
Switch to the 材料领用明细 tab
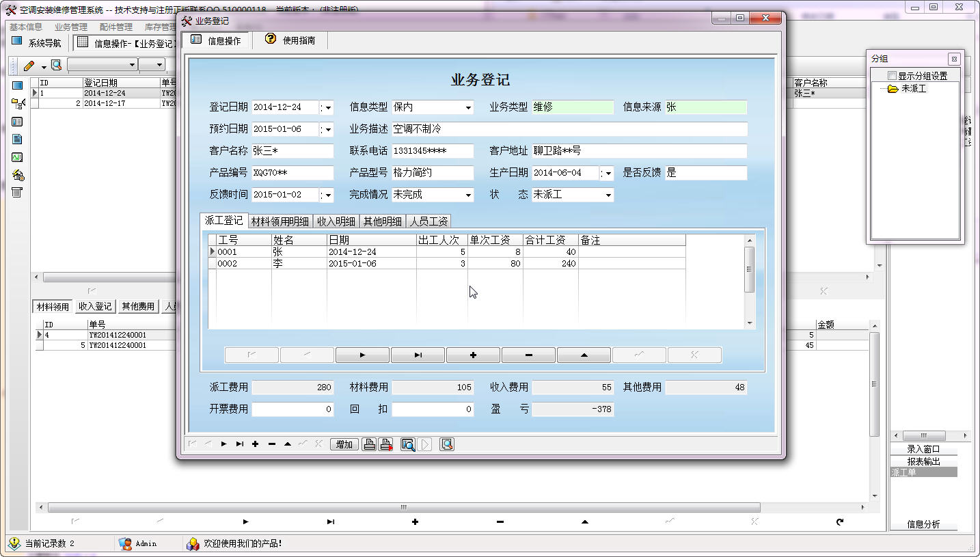tap(280, 221)
